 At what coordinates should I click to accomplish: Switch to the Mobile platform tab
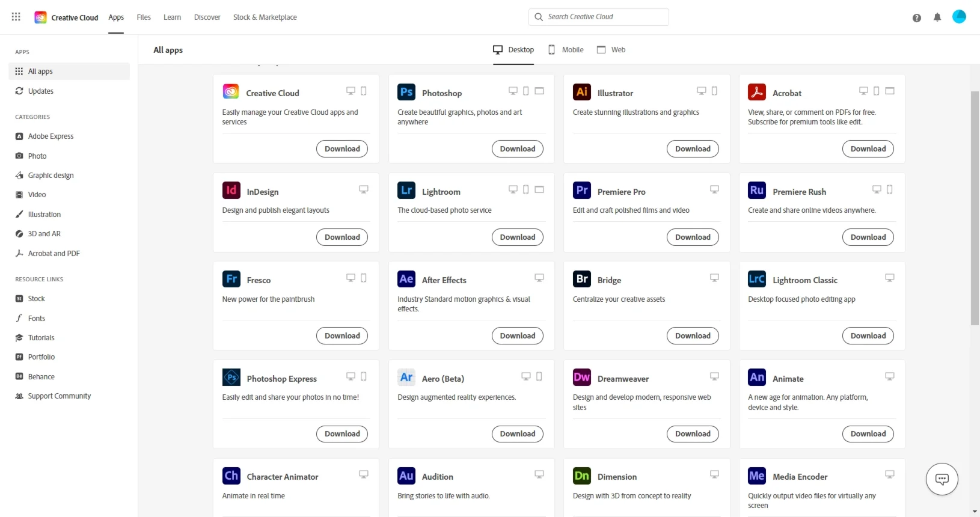point(566,50)
